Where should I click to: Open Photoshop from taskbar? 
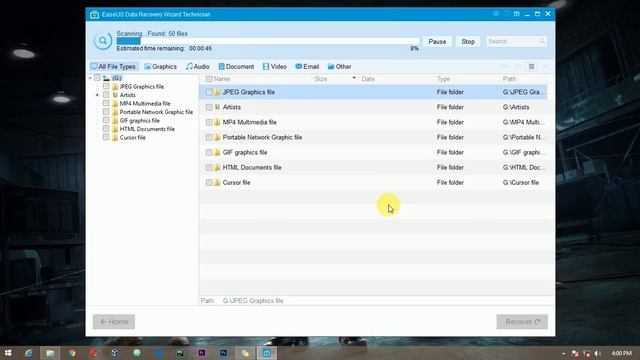pos(223,353)
